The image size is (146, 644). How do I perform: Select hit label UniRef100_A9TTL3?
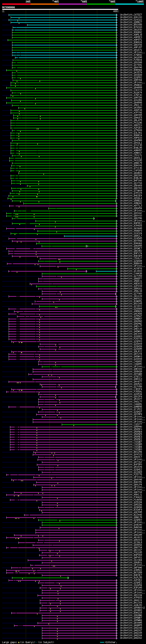131,206
